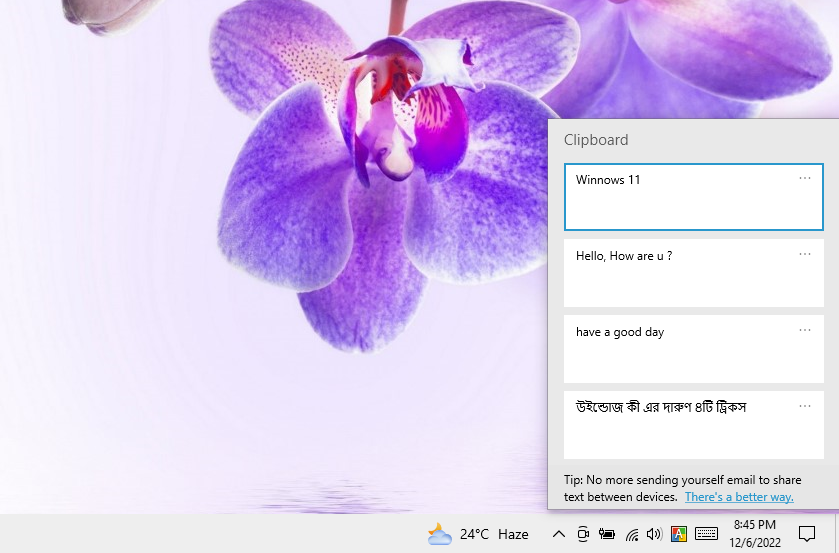Open options for the 'Winnows 11' clip
Viewport: 839px width, 553px height.
804,178
